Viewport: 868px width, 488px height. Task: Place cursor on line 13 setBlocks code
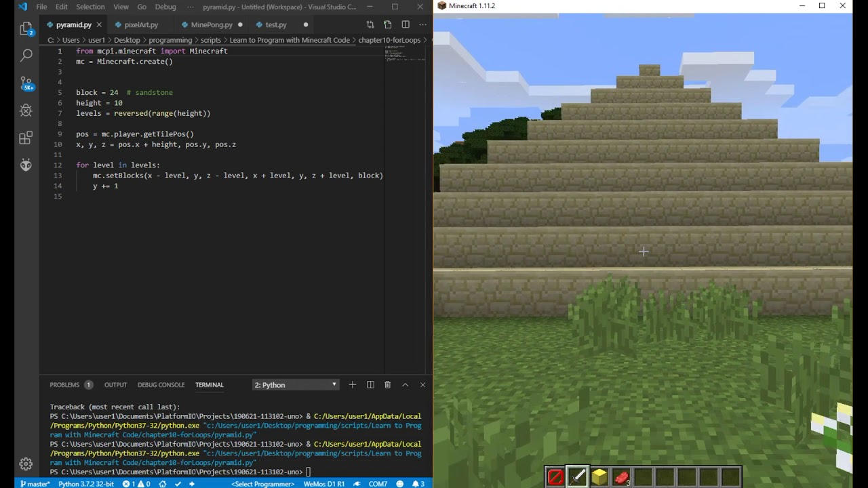pos(238,176)
